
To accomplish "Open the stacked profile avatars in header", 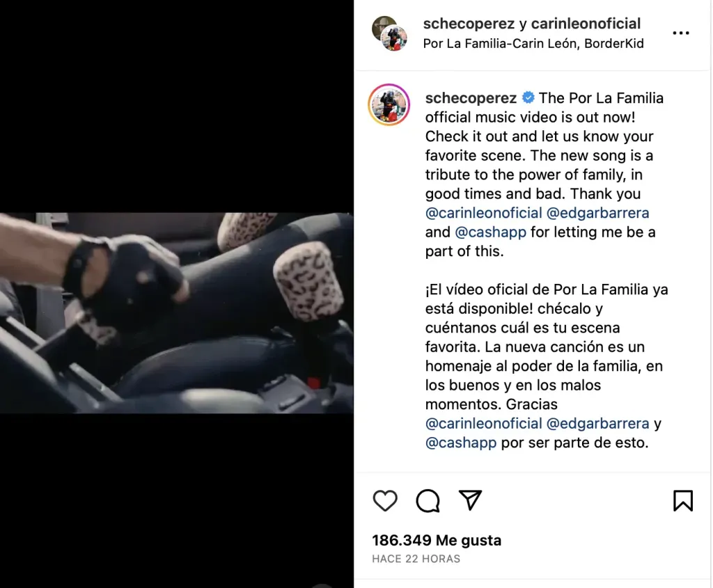I will (390, 33).
